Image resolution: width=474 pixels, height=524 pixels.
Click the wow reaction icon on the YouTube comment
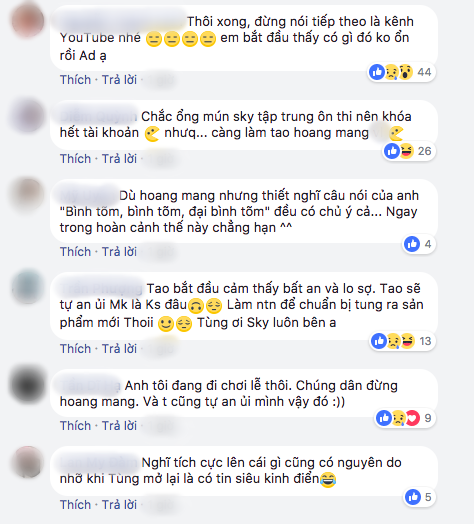click(x=405, y=72)
